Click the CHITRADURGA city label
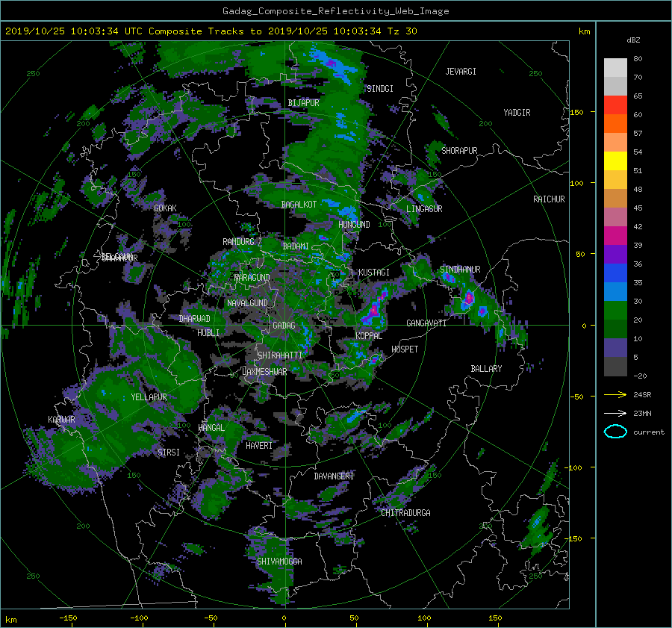672x628 pixels. [x=406, y=513]
